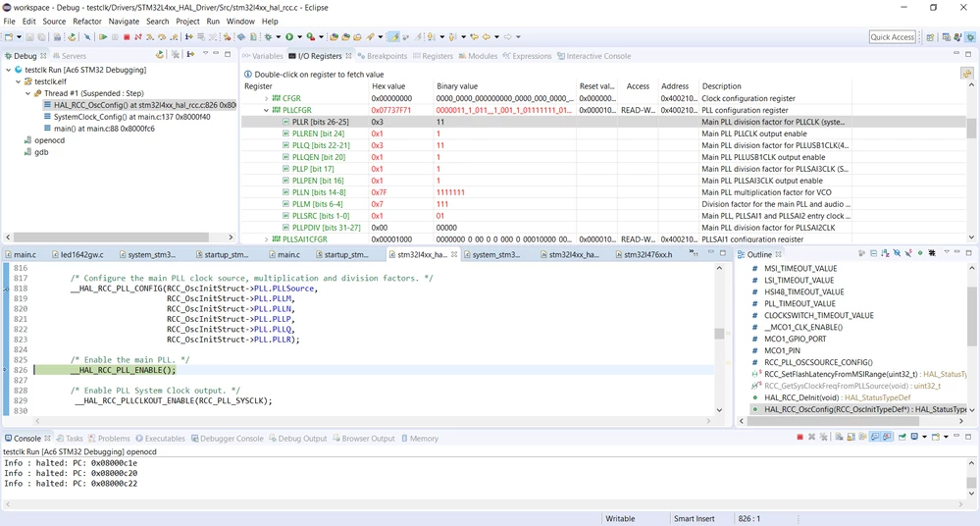Toggle Show Console on standard output change
Image resolution: width=980 pixels, height=526 pixels.
[x=874, y=437]
